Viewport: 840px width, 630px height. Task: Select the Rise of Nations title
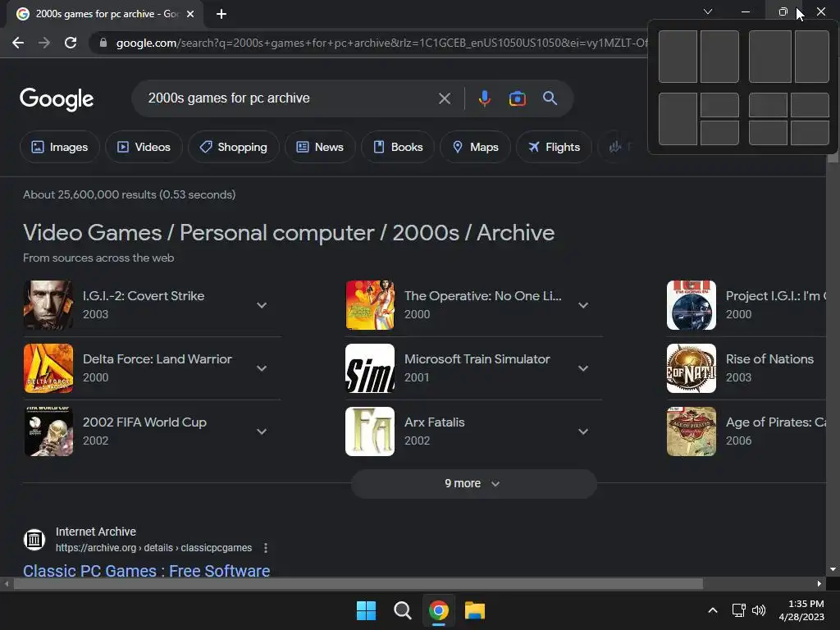click(x=769, y=359)
